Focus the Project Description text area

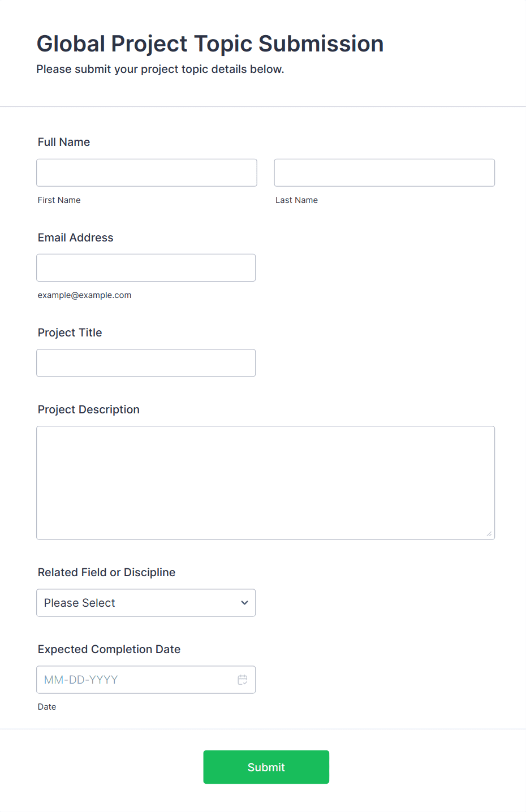tap(265, 482)
